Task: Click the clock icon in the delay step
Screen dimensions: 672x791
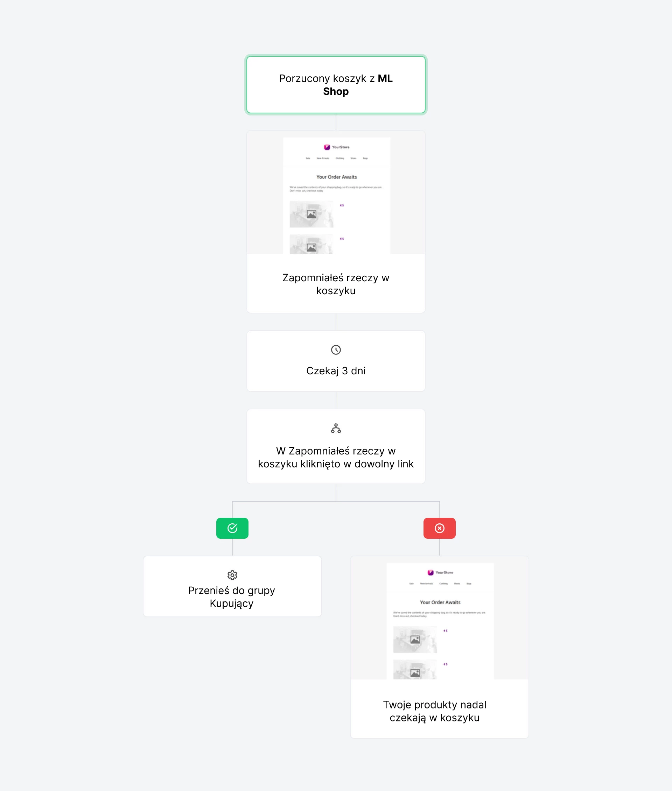Action: [336, 349]
